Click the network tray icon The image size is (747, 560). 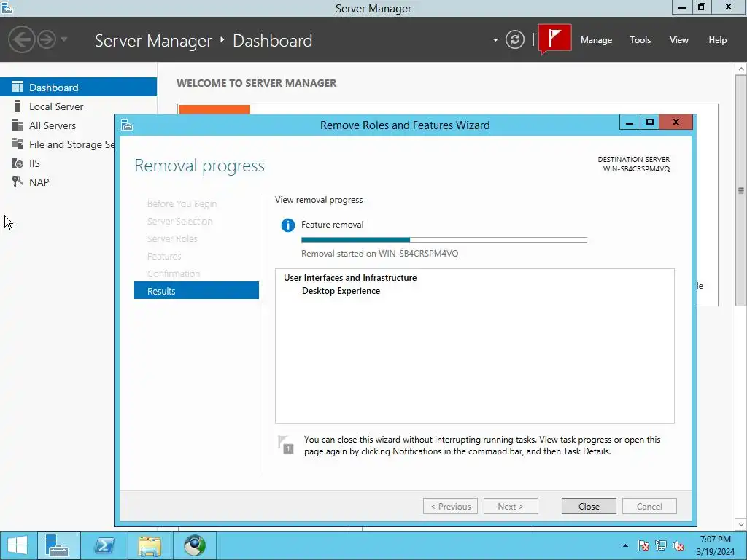(x=661, y=545)
